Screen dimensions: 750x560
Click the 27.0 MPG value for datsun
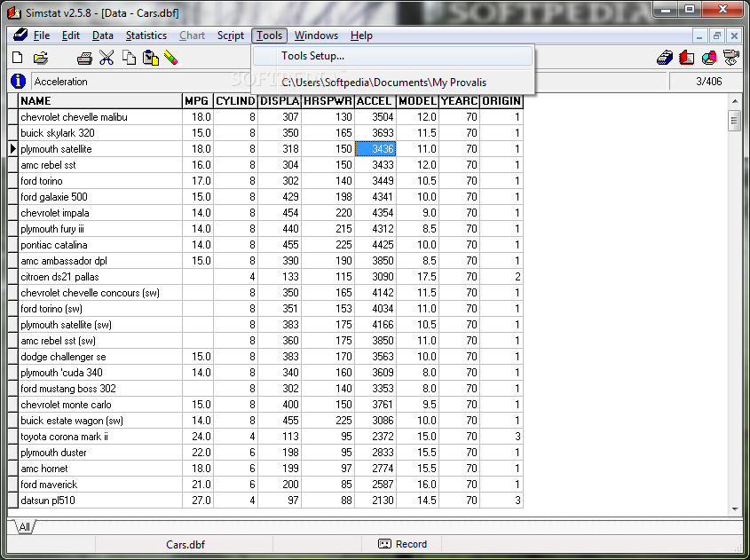(x=198, y=501)
